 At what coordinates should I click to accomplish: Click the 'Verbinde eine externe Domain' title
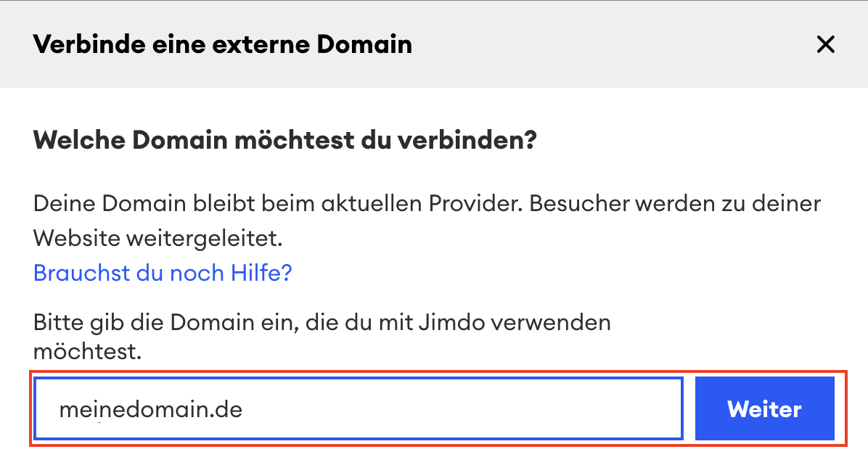(x=222, y=45)
